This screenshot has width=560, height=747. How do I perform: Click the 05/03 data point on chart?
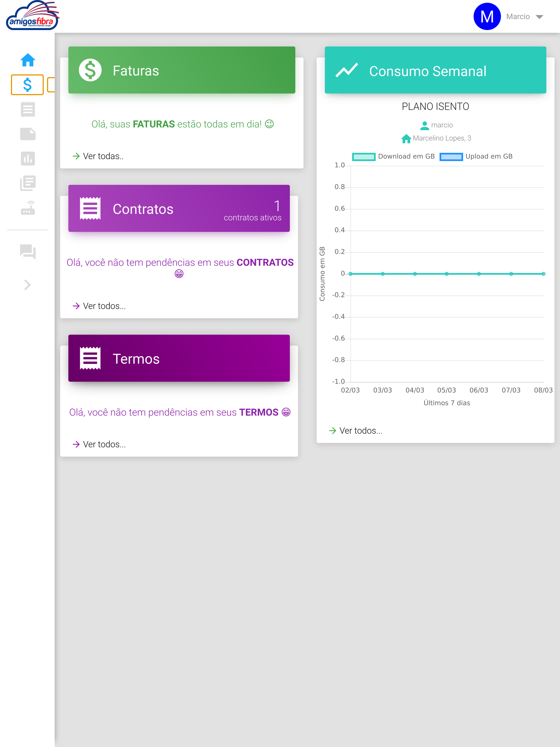(447, 274)
